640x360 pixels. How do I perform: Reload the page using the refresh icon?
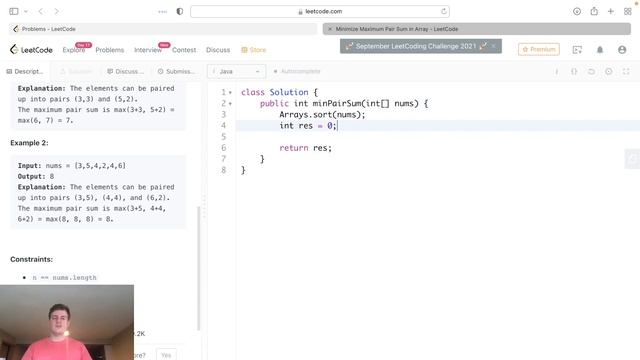pos(444,11)
